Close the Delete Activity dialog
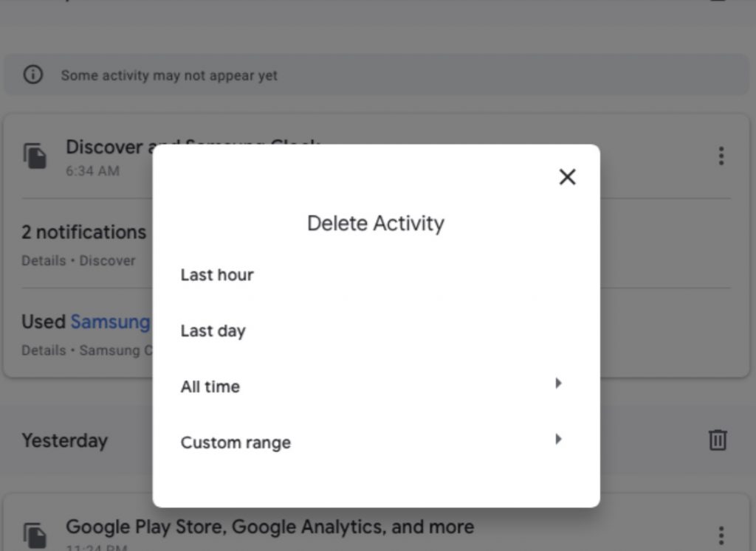 tap(567, 177)
